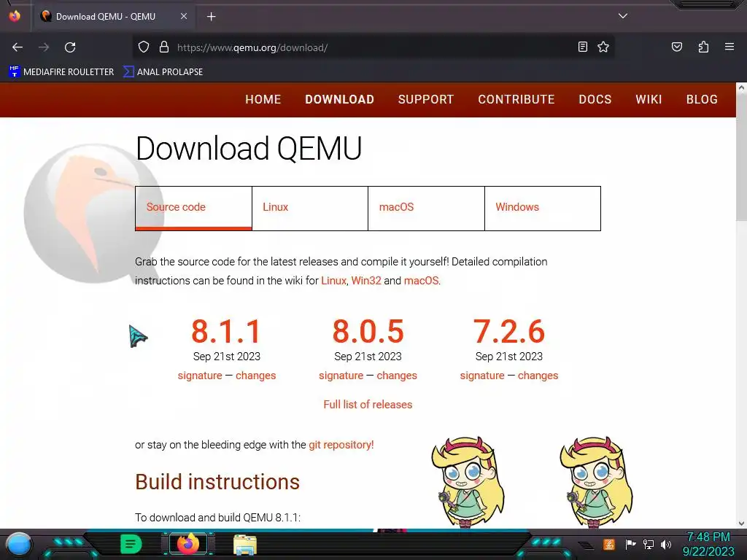The width and height of the screenshot is (747, 560).
Task: Open the tracking protection shield icon
Action: pos(144,47)
